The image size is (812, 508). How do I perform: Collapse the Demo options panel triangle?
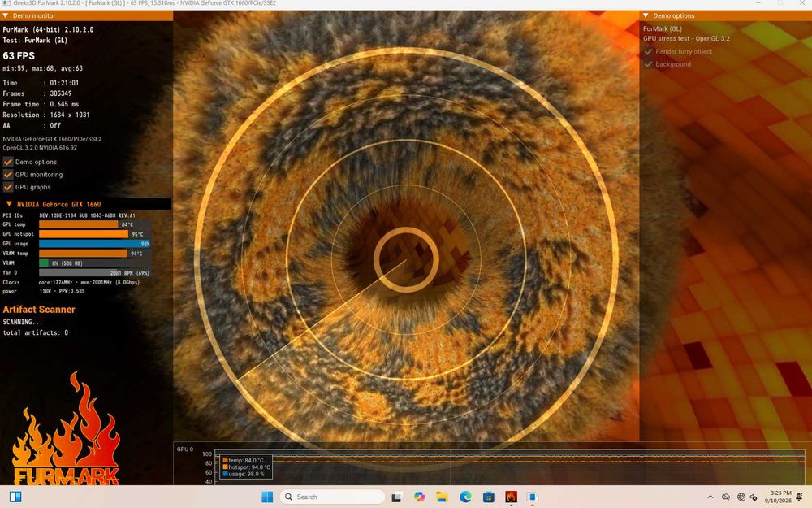(646, 15)
